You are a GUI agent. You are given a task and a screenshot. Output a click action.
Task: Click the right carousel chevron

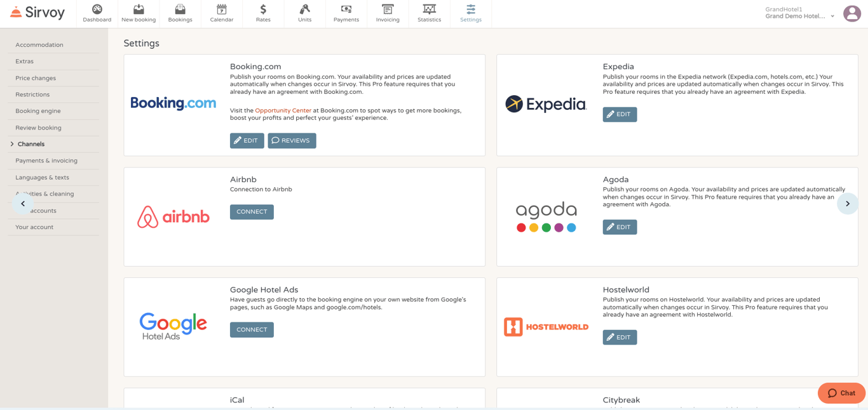[848, 204]
